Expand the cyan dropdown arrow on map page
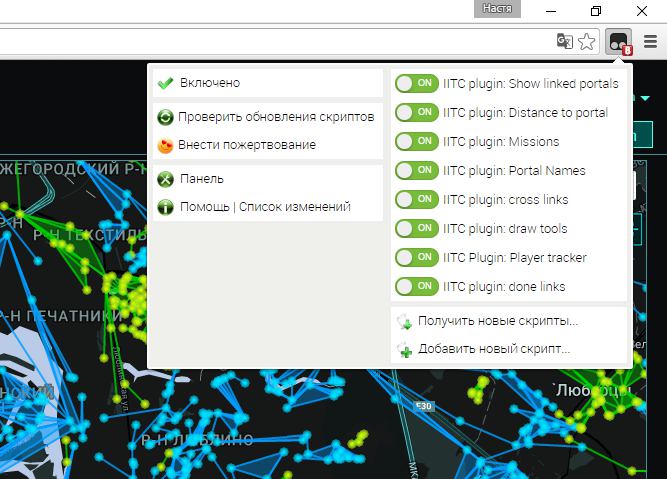The image size is (667, 479). 645,98
